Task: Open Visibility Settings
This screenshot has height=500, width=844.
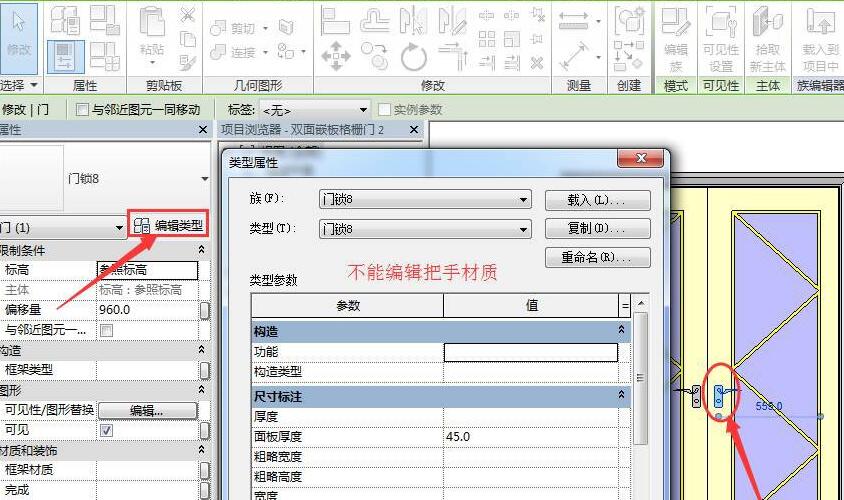Action: pos(721,39)
